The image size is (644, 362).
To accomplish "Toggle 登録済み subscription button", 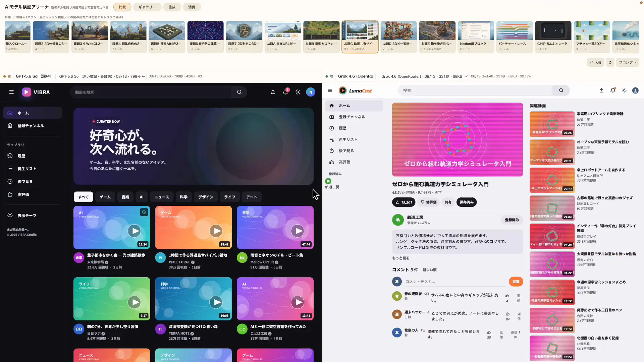I will 512,220.
